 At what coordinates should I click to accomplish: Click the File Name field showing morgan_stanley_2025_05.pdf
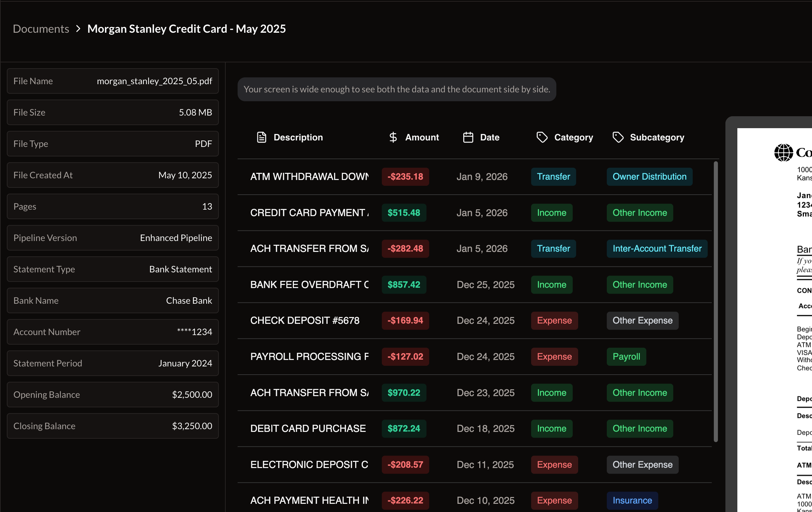point(112,81)
